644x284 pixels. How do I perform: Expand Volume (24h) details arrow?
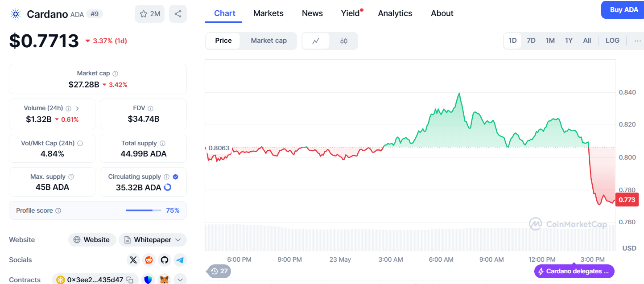[78, 108]
